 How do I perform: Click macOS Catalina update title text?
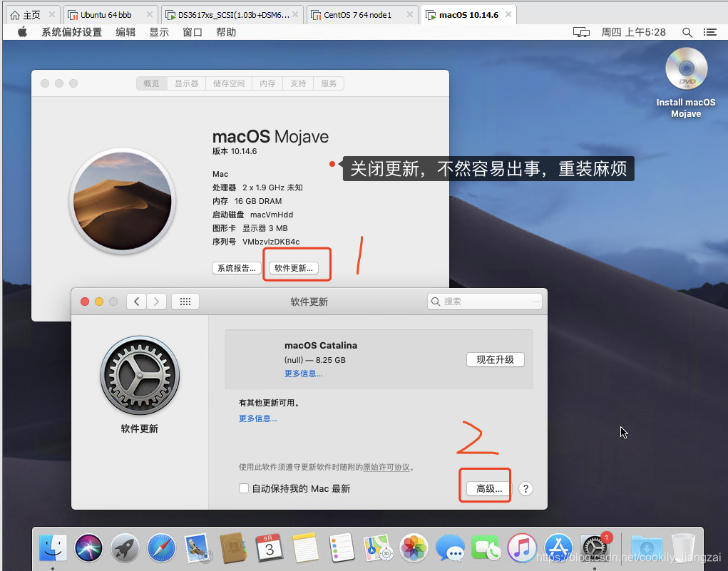tap(321, 346)
